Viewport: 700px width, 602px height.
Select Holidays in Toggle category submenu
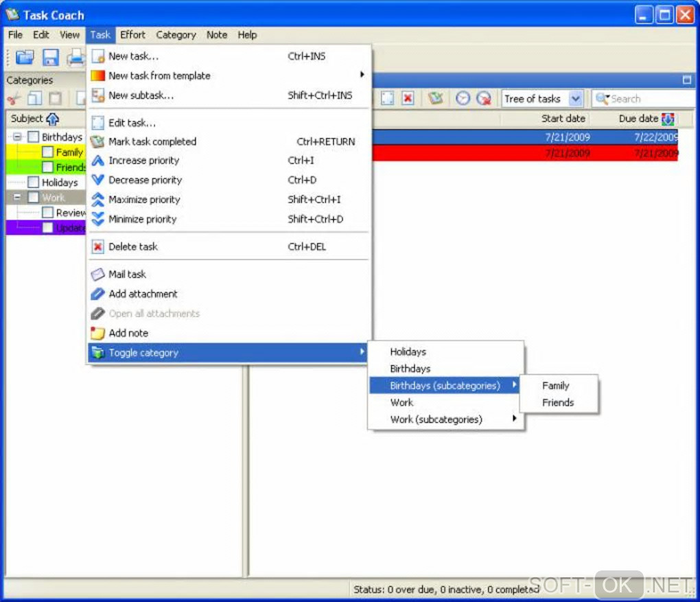pyautogui.click(x=446, y=352)
